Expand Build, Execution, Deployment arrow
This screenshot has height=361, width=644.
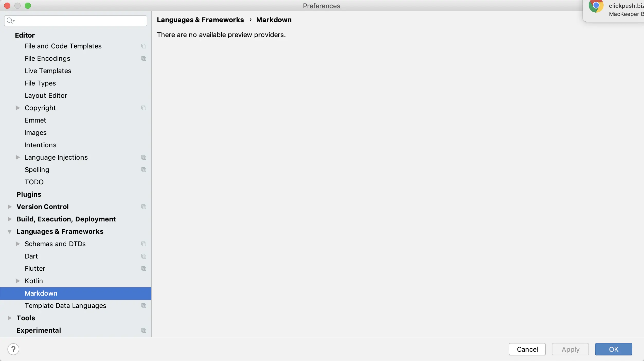pos(10,219)
